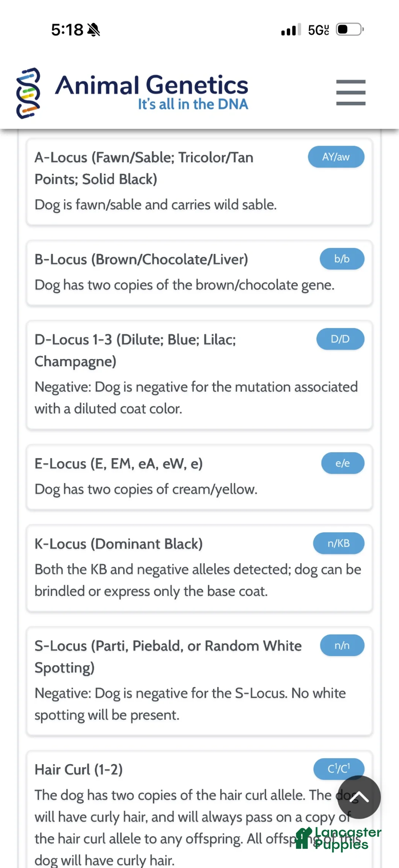Tap the Hair Curl C1/C1 badge
Screen dimensions: 399x868
click(339, 769)
